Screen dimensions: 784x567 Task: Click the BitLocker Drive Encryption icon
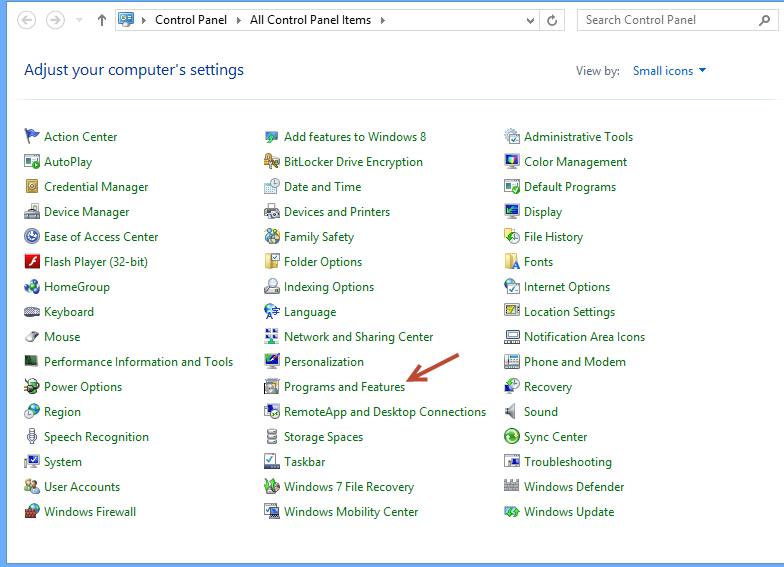pyautogui.click(x=272, y=161)
